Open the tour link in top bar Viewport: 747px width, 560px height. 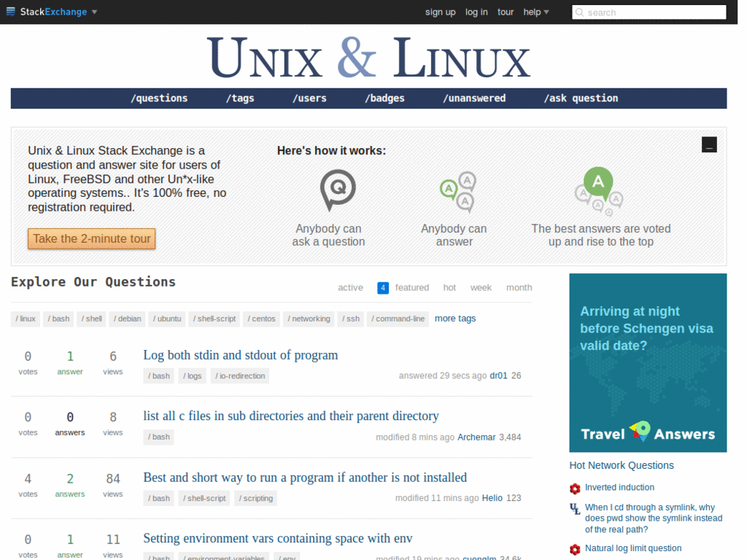(506, 12)
